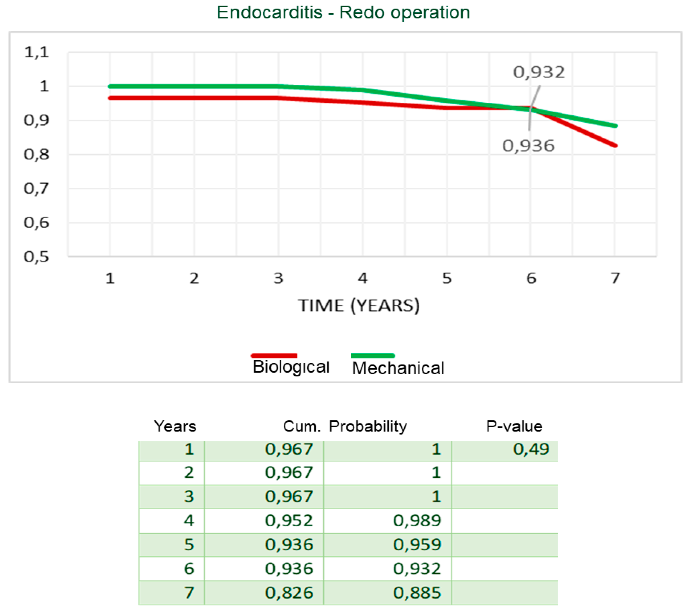Click the 0,49 P-value cell
This screenshot has width=691, height=616.
point(531,449)
